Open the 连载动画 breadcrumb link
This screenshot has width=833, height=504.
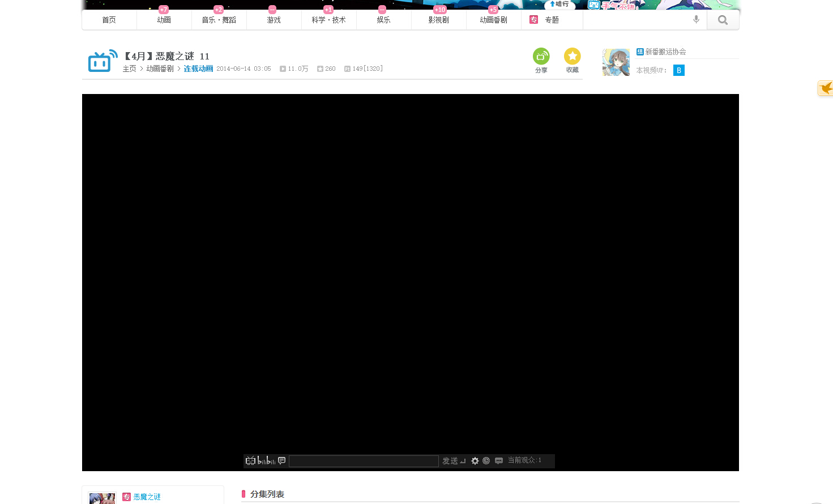tap(198, 69)
